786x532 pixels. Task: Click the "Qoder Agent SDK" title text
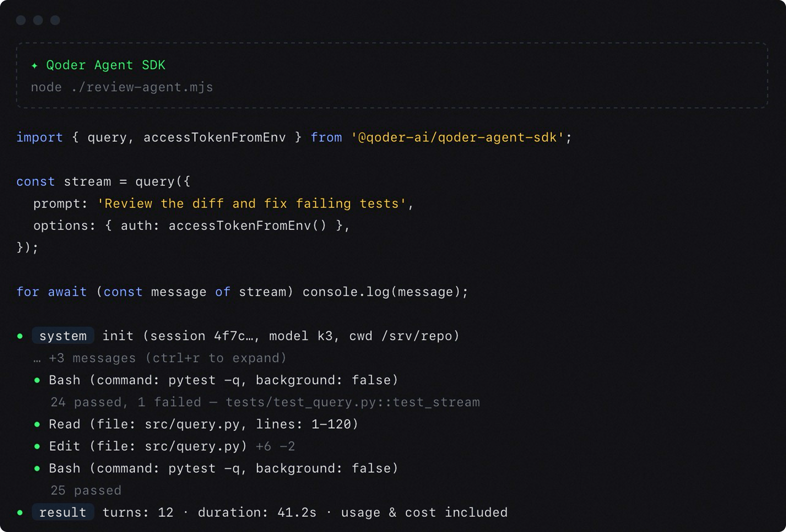[106, 65]
